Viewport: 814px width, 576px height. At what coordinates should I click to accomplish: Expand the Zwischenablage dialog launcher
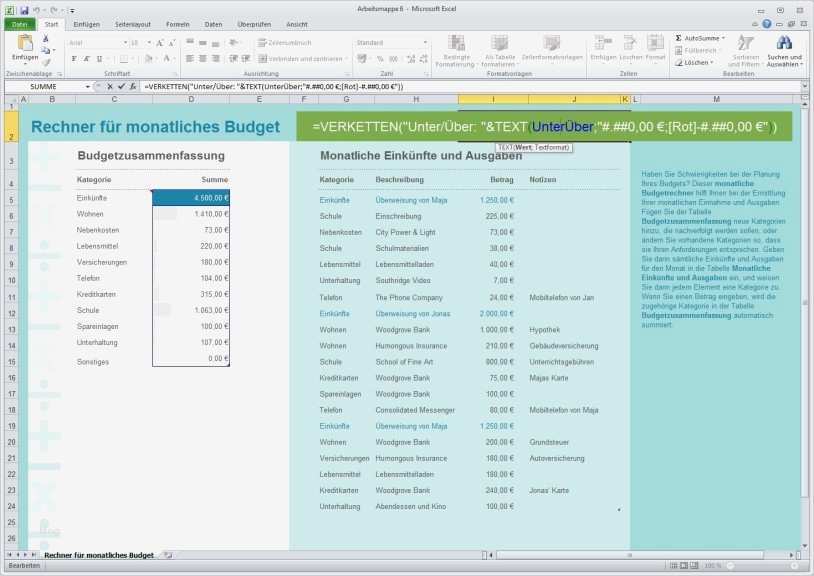pyautogui.click(x=60, y=74)
